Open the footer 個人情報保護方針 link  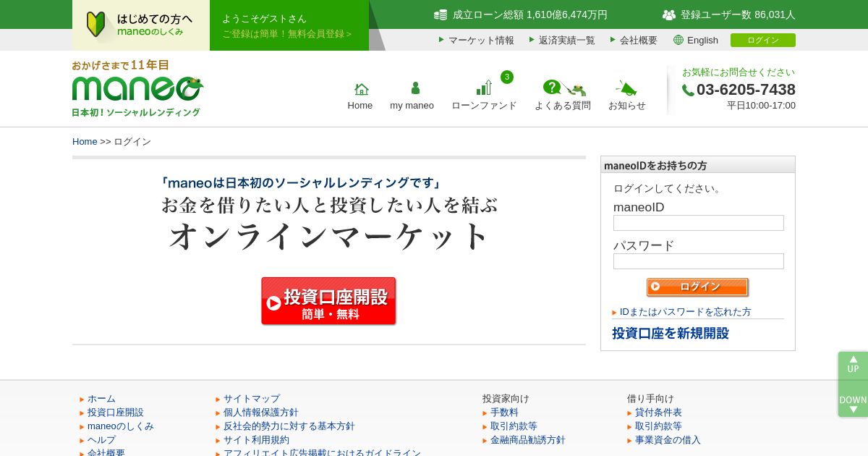[x=261, y=412]
